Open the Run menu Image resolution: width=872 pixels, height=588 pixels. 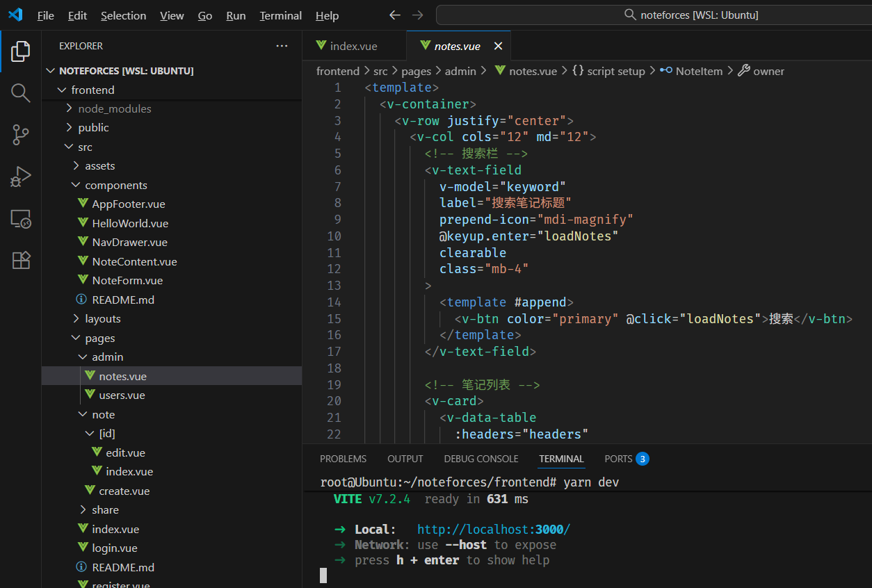click(x=236, y=15)
